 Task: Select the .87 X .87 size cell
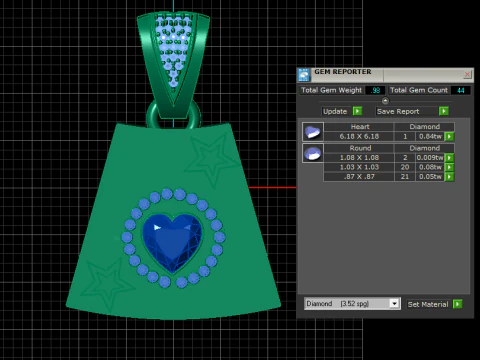(359, 177)
